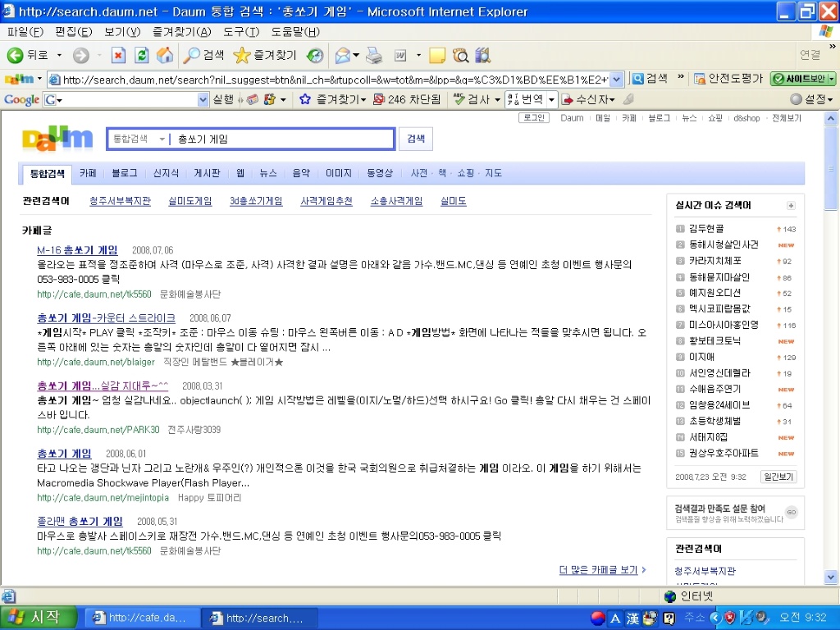Click the 안전도평가 safety rating icon
Image resolution: width=840 pixels, height=630 pixels.
tap(699, 79)
